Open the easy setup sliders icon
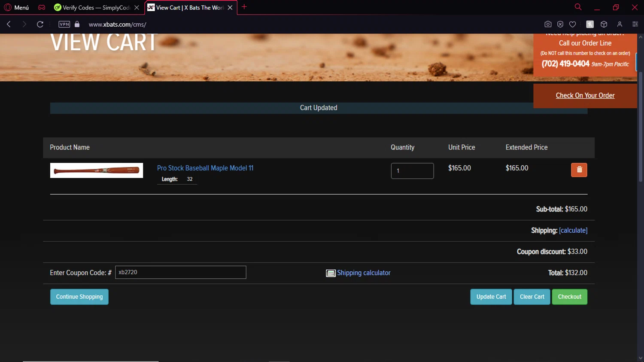Viewport: 644px width, 362px height. tap(635, 24)
